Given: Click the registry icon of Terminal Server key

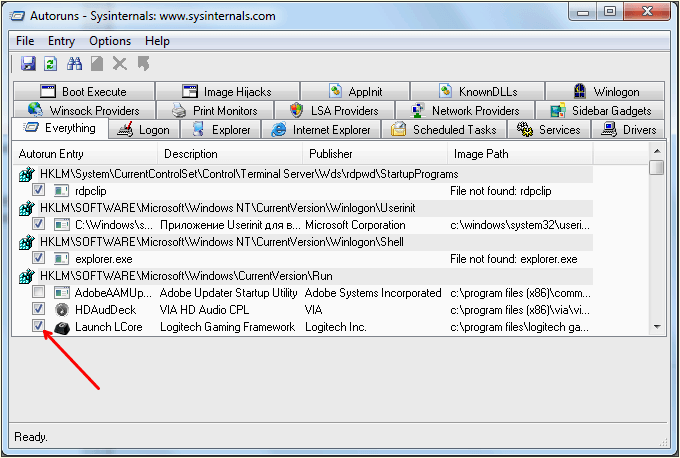Looking at the screenshot, I should point(26,174).
